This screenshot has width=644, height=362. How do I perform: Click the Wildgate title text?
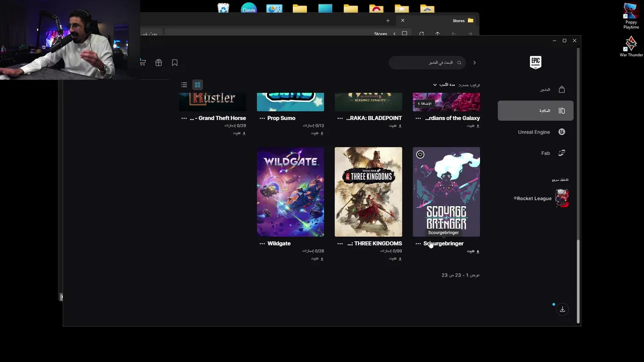click(279, 243)
